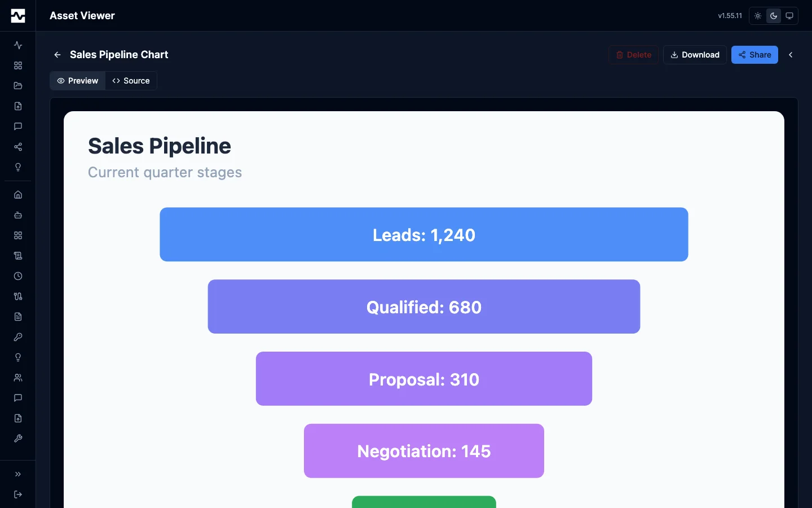Click the blue Share button
812x508 pixels.
[x=754, y=55]
